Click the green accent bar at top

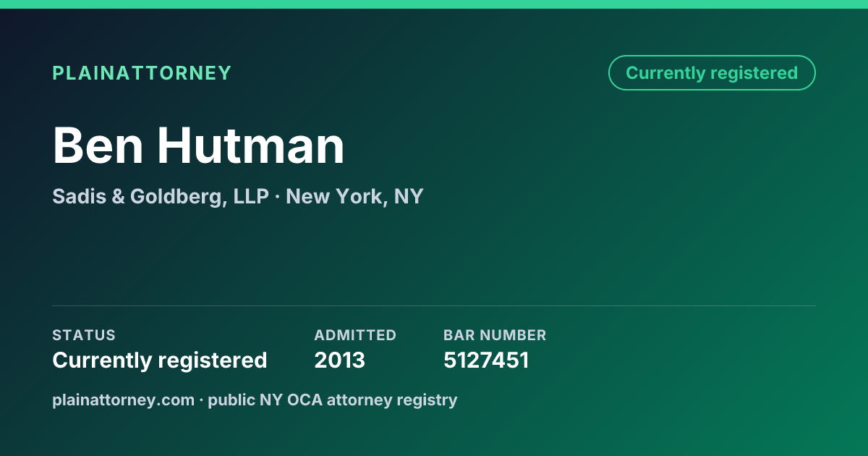pyautogui.click(x=434, y=4)
